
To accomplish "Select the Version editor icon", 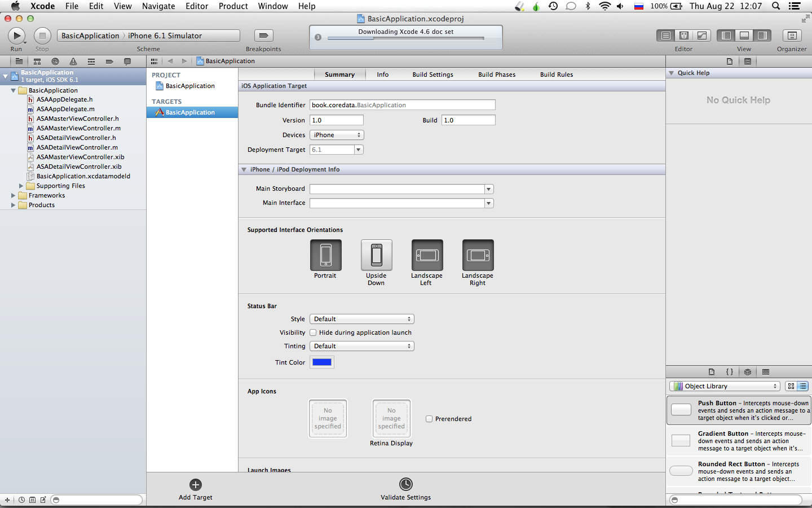I will pyautogui.click(x=702, y=36).
